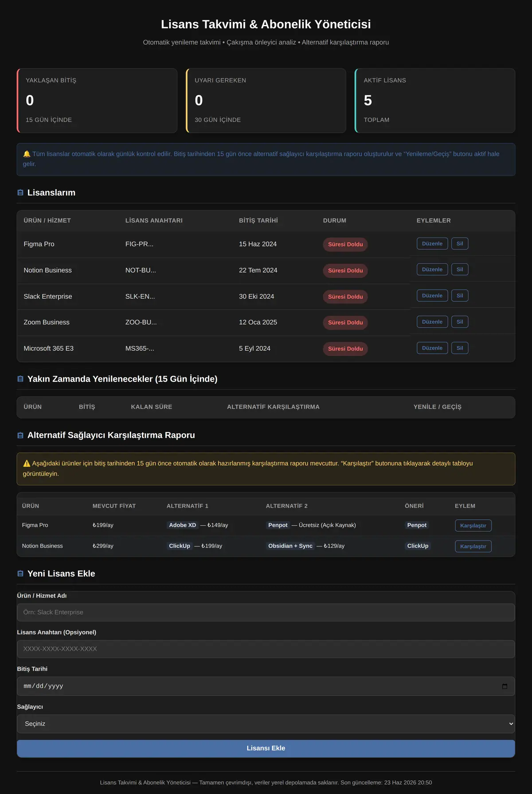This screenshot has width=532, height=794.
Task: Click the Uyarı Gereken summary card
Action: (266, 101)
